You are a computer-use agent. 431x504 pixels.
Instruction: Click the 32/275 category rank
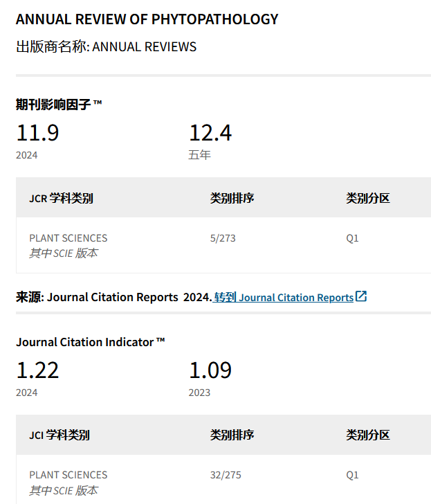(x=226, y=475)
